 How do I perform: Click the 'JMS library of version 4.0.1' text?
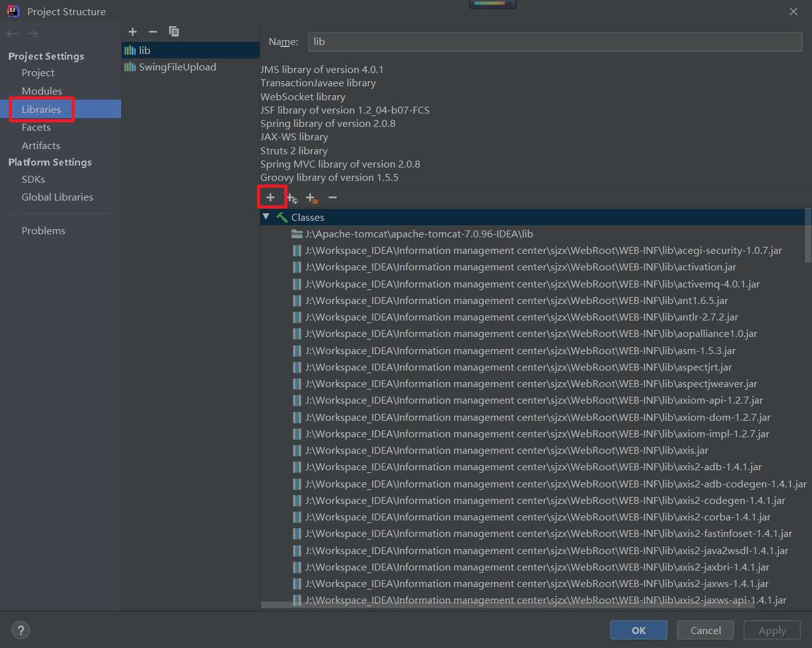tap(322, 70)
